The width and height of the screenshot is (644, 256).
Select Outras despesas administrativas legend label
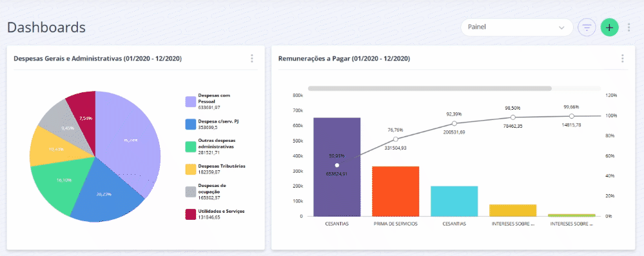click(216, 143)
